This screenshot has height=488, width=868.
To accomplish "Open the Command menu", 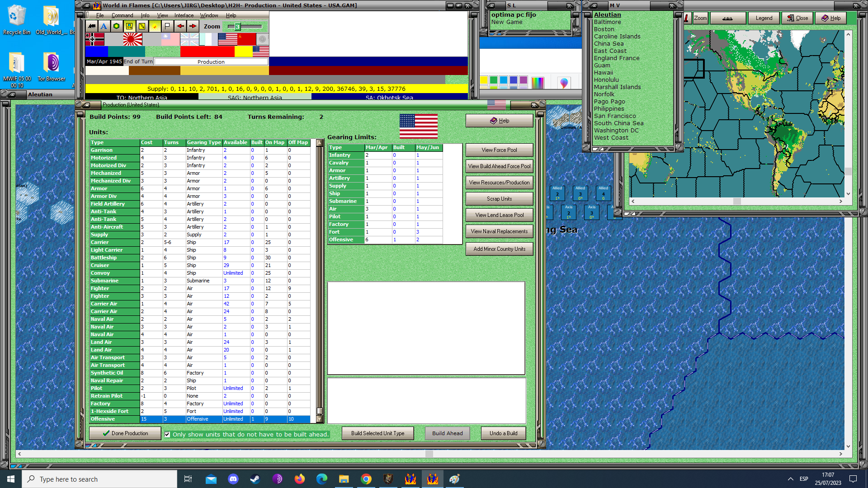I will pyautogui.click(x=122, y=15).
